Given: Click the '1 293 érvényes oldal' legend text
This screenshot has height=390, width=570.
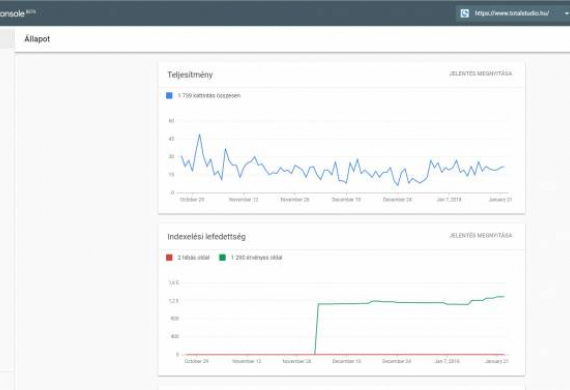Looking at the screenshot, I should 256,258.
